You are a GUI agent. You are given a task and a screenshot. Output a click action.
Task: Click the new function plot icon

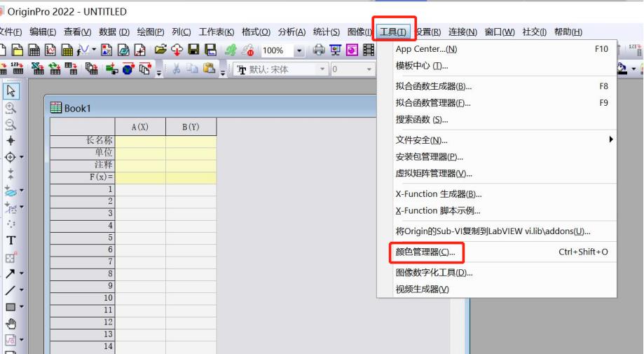pyautogui.click(x=83, y=50)
